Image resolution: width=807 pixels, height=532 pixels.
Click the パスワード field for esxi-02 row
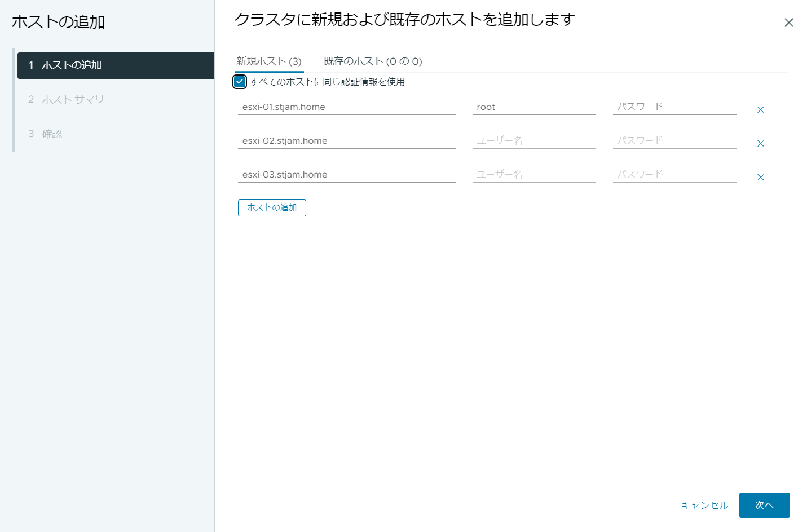pos(675,141)
